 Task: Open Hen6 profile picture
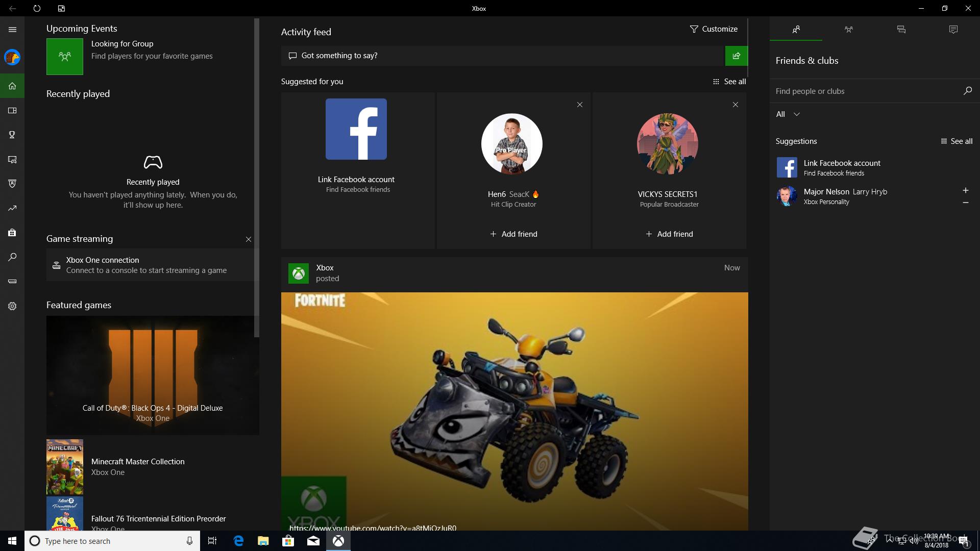(512, 144)
